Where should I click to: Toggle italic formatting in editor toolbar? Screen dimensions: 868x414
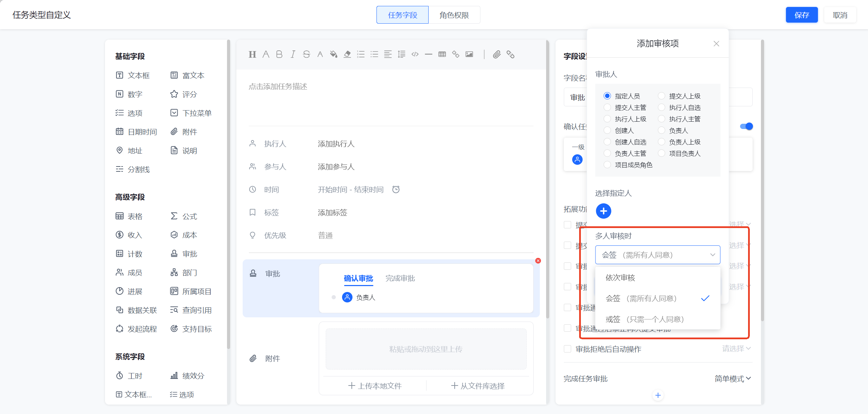pos(293,55)
